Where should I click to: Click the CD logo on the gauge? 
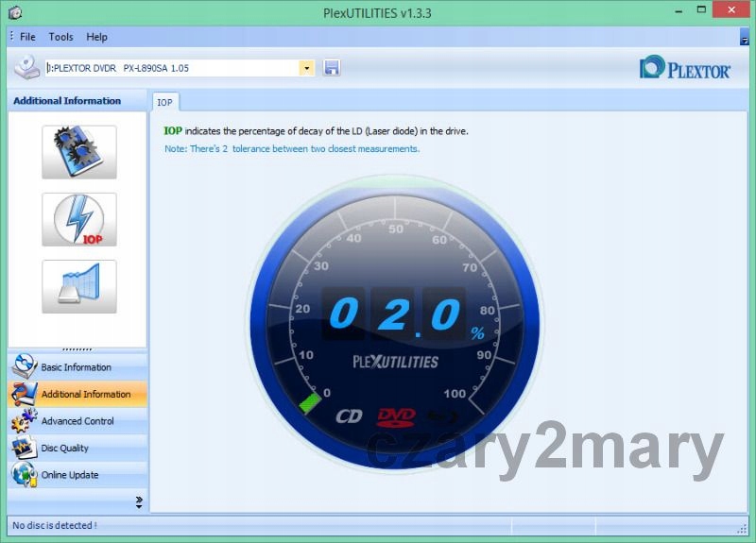349,416
